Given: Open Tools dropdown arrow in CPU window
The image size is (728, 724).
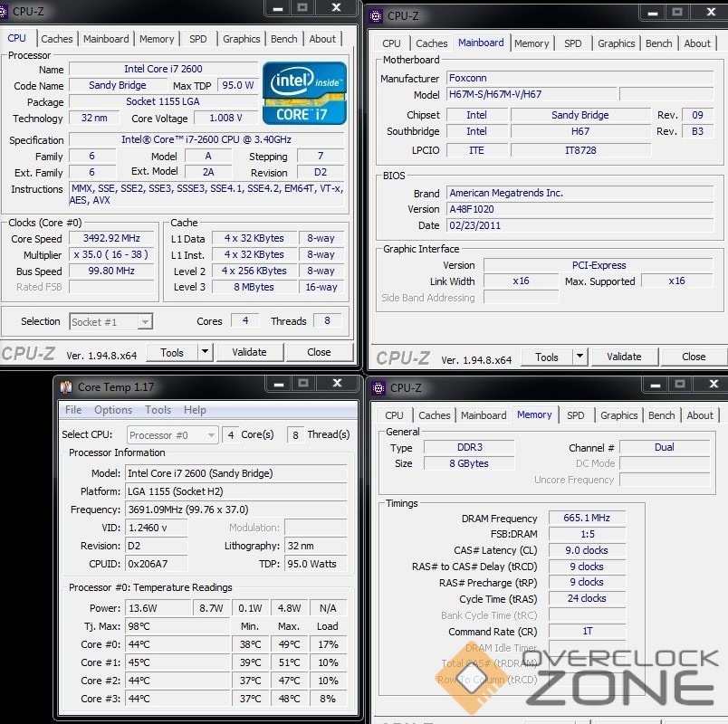Looking at the screenshot, I should (x=205, y=352).
